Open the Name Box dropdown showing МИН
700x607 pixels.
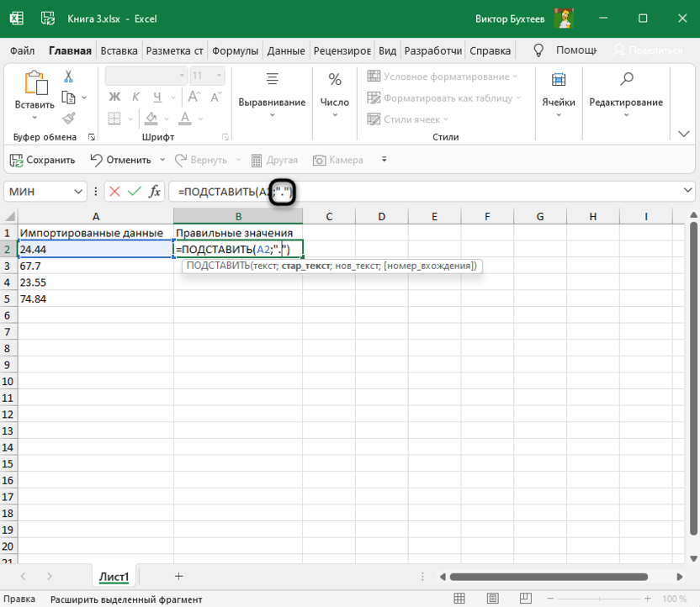[x=79, y=192]
